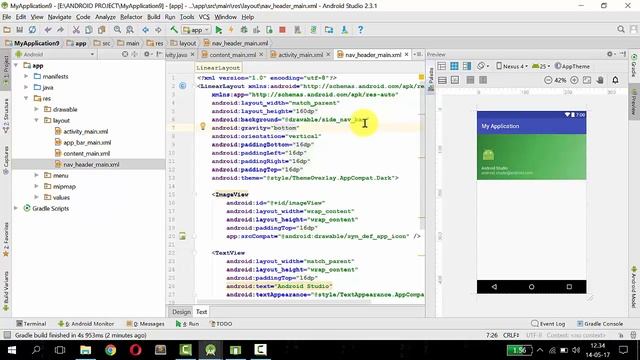Switch to content_main.xml editor tab

[x=232, y=54]
